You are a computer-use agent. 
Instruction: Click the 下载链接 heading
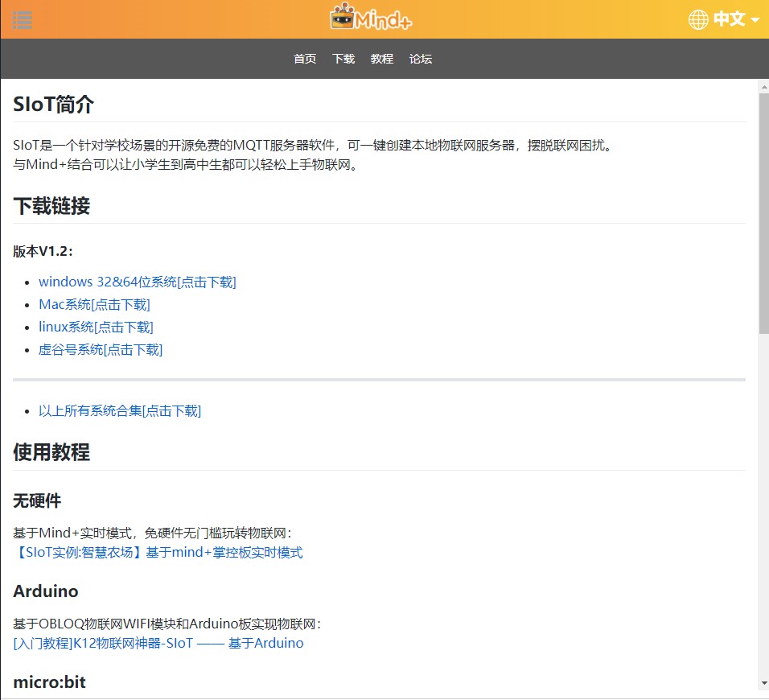pos(51,206)
